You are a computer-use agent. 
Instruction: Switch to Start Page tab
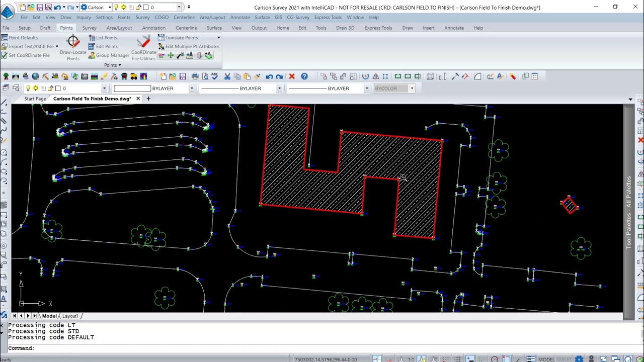35,99
